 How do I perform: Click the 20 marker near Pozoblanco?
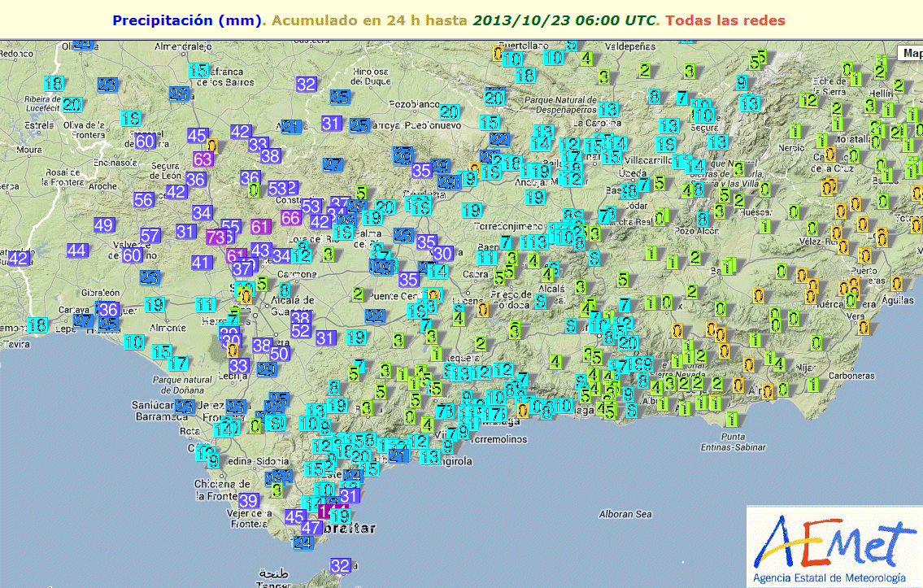(449, 112)
